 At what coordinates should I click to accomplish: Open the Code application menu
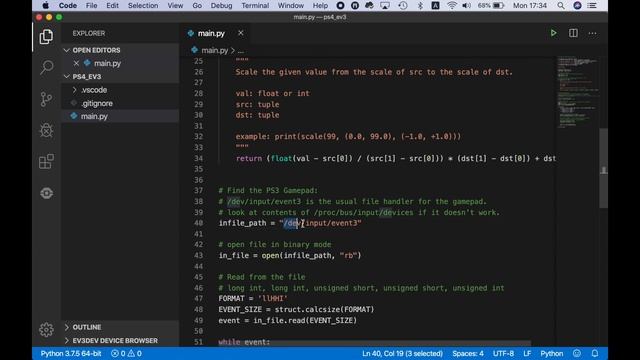[68, 6]
